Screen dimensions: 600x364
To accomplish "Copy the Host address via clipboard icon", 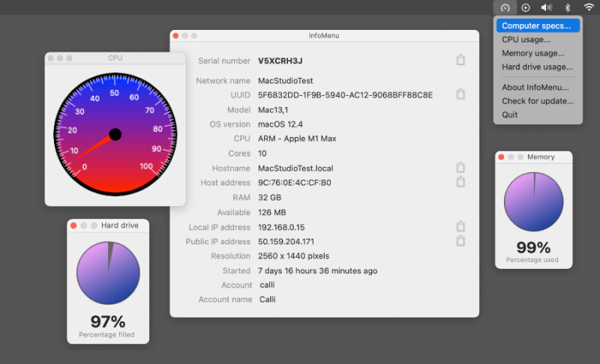I will 460,182.
